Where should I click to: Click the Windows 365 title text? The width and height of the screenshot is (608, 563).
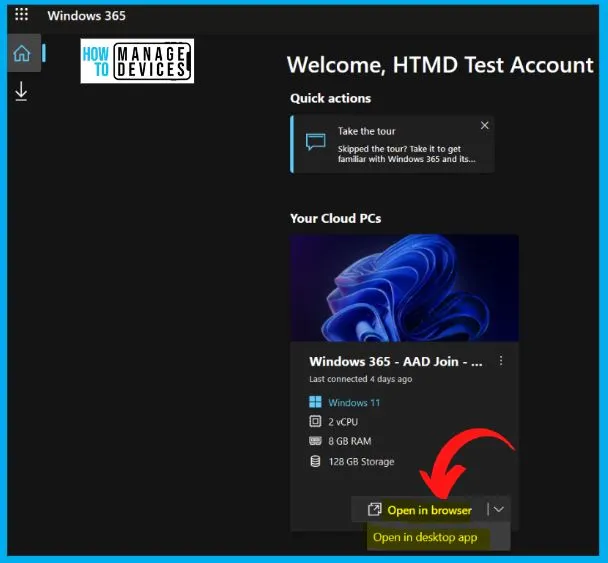[86, 16]
